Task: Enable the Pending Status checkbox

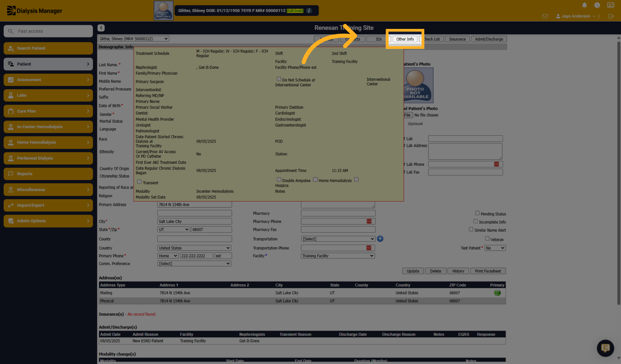Action: [477, 213]
